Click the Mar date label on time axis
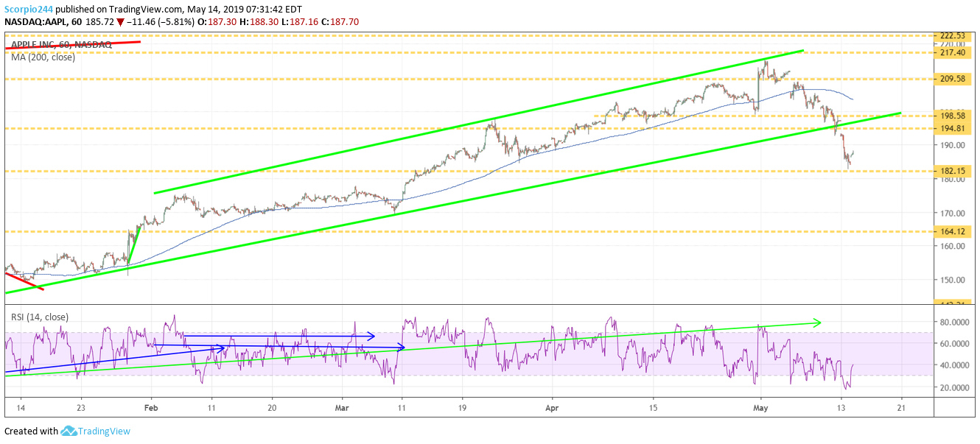The image size is (980, 444). click(343, 407)
